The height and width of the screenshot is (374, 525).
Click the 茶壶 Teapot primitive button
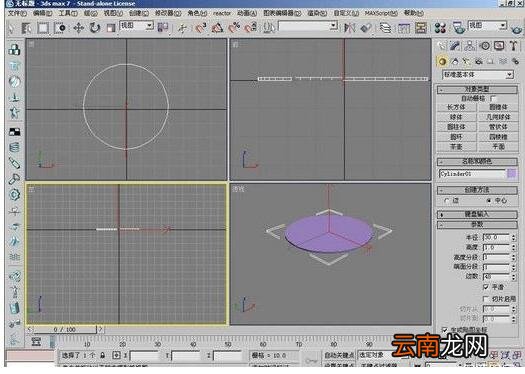(x=456, y=147)
